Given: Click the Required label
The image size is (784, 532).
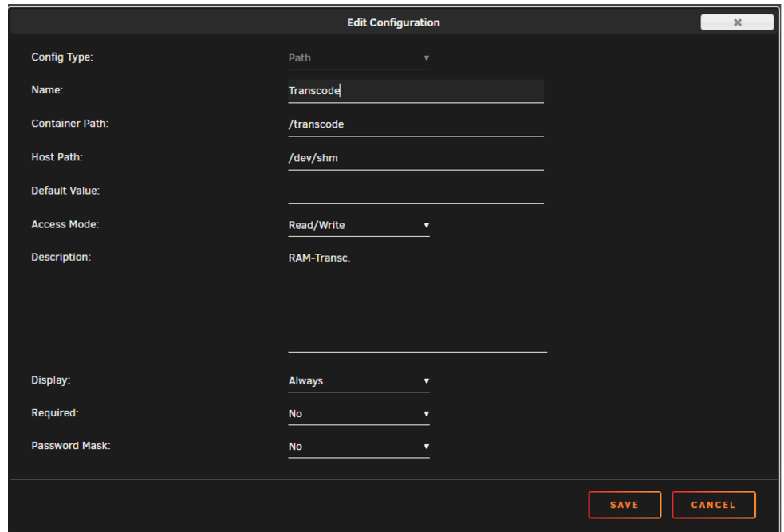Looking at the screenshot, I should (x=55, y=413).
